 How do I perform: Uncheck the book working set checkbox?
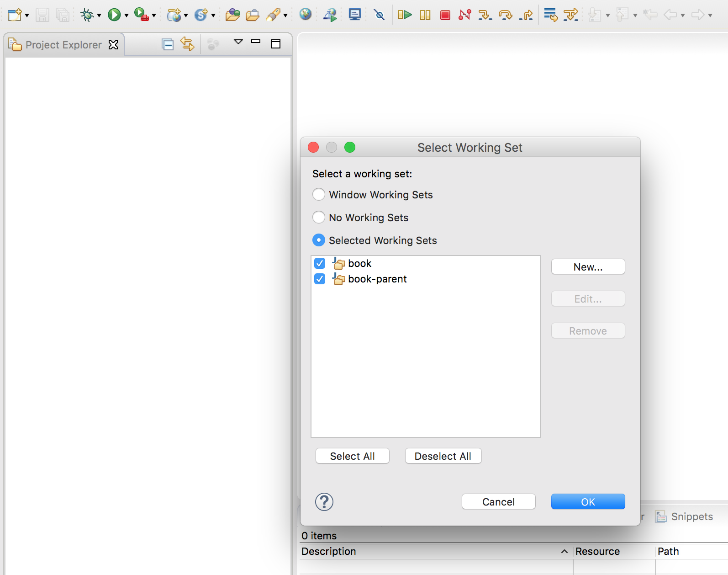pos(320,263)
